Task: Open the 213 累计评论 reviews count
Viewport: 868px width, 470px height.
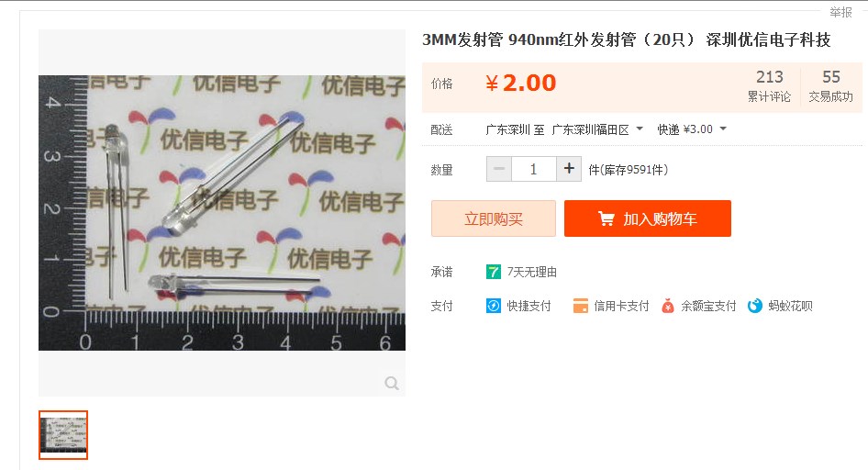Action: point(770,85)
